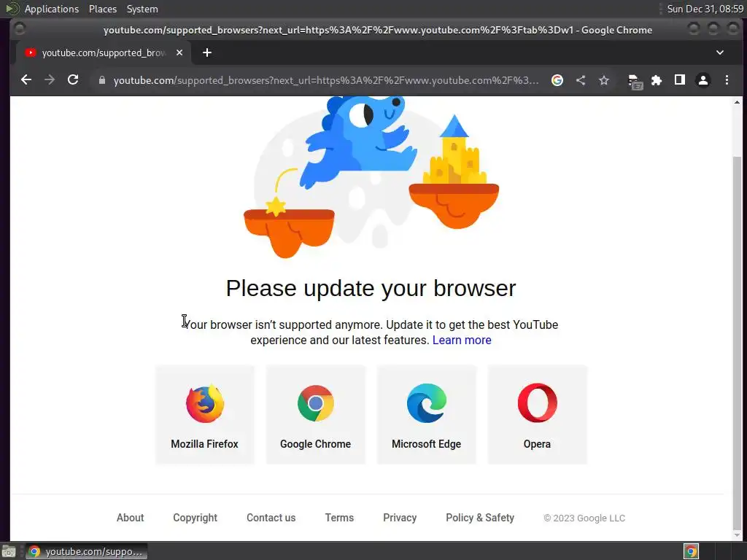This screenshot has width=747, height=560.
Task: Click the 'Please update your browser' heading
Action: tap(371, 288)
